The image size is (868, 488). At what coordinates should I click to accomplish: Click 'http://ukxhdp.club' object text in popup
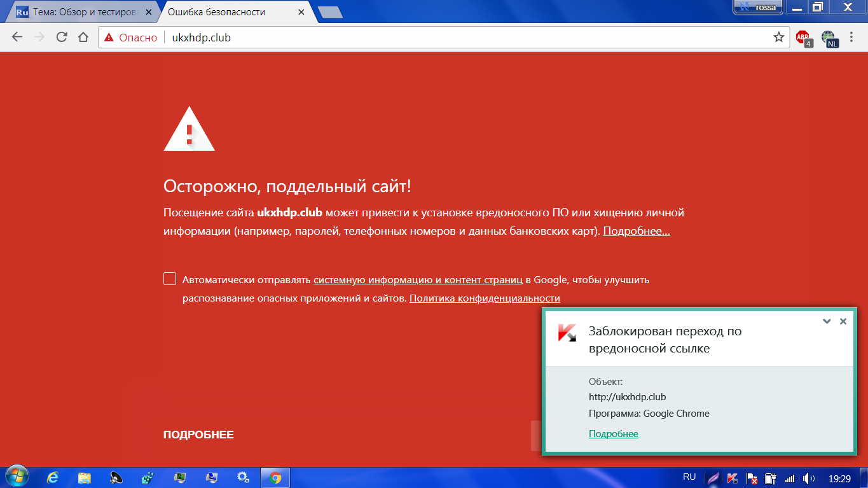tap(628, 397)
